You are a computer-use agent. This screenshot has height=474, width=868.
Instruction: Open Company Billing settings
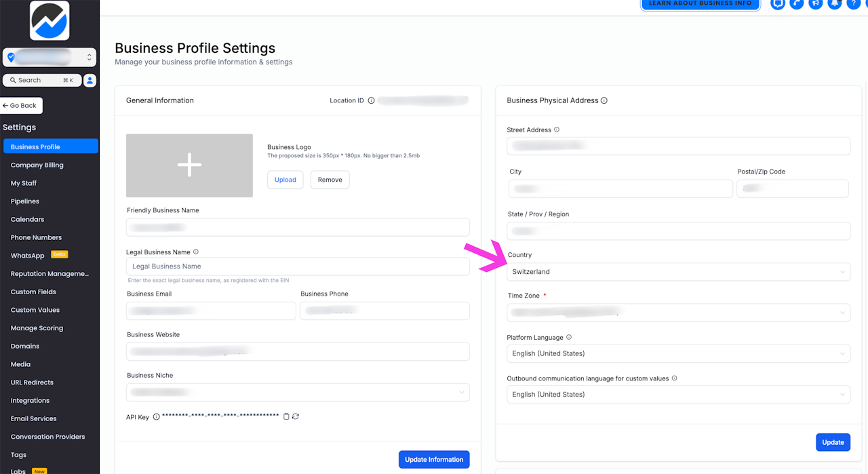pos(37,165)
